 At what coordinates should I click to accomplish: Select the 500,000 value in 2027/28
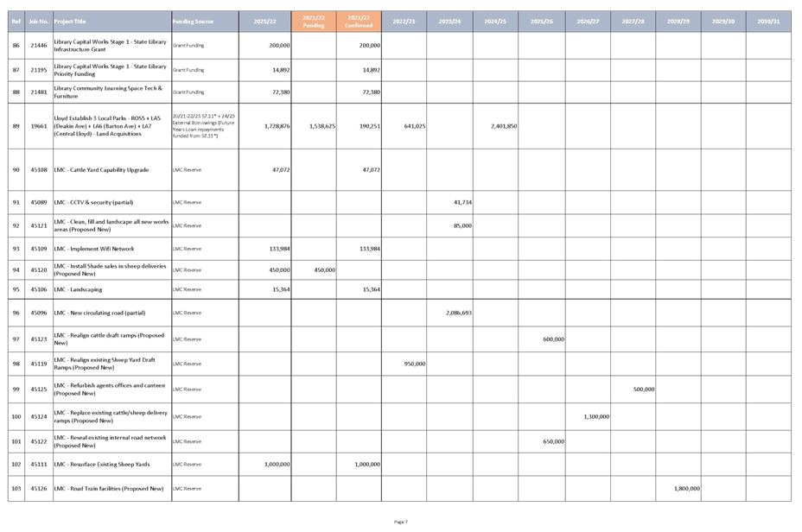click(x=644, y=389)
